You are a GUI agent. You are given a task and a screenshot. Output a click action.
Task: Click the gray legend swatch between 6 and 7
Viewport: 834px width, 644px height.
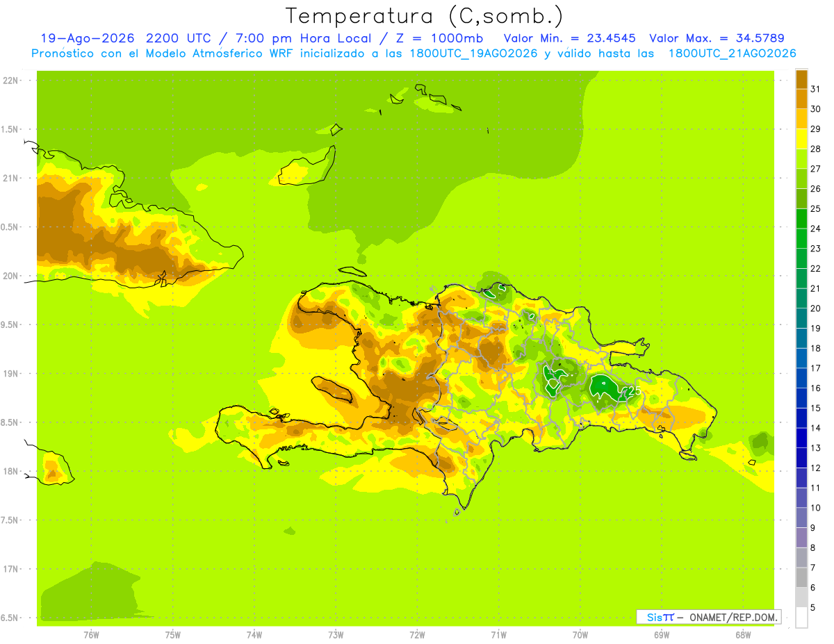click(801, 577)
